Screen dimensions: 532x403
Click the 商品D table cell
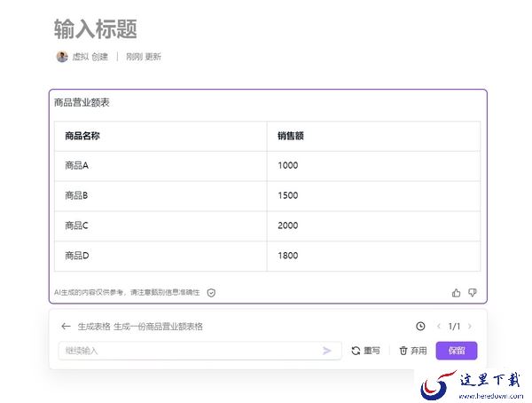pos(160,256)
